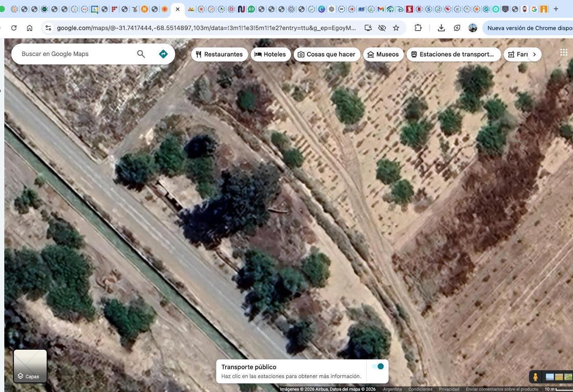Click the Nueva versión de Chrome button

pyautogui.click(x=528, y=28)
